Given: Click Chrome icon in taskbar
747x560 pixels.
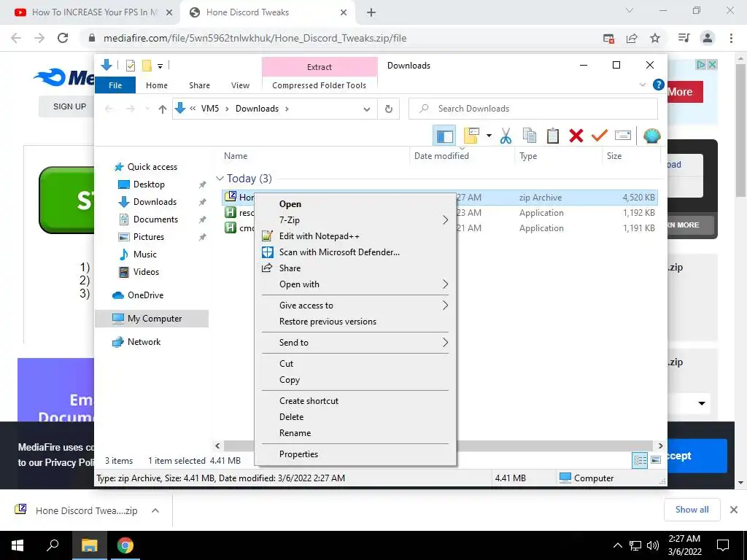Looking at the screenshot, I should click(x=125, y=545).
